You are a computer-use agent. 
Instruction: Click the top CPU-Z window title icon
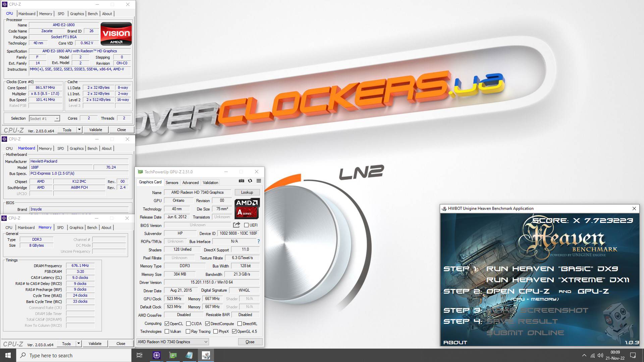tap(5, 4)
